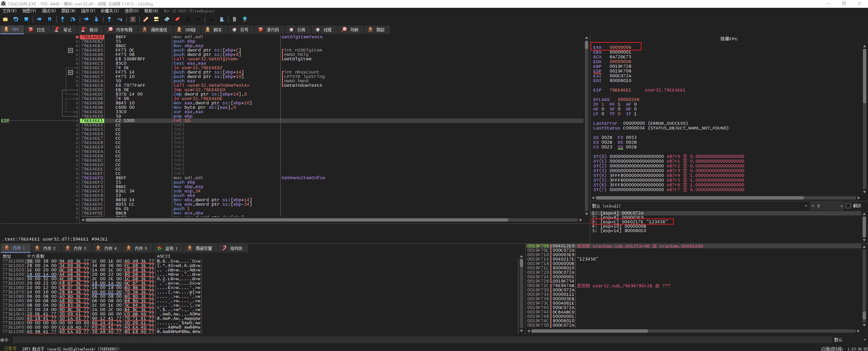This screenshot has height=351, width=868.
Task: Open the 调试(D) menu
Action: [x=48, y=11]
